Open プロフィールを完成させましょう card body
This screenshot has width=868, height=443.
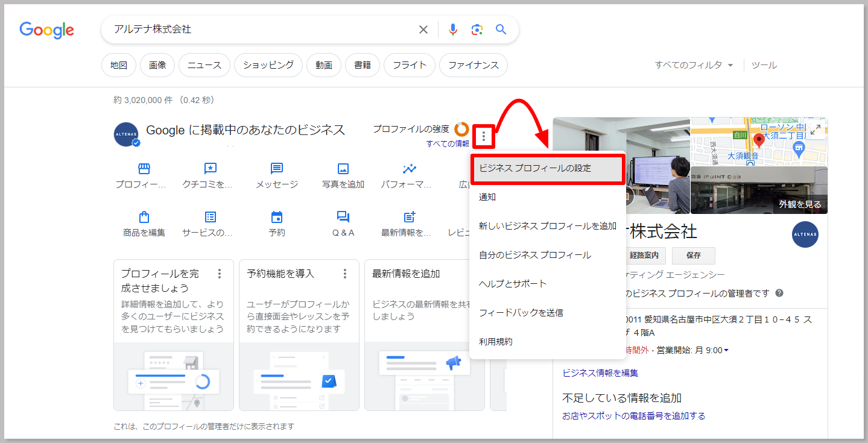(x=174, y=335)
